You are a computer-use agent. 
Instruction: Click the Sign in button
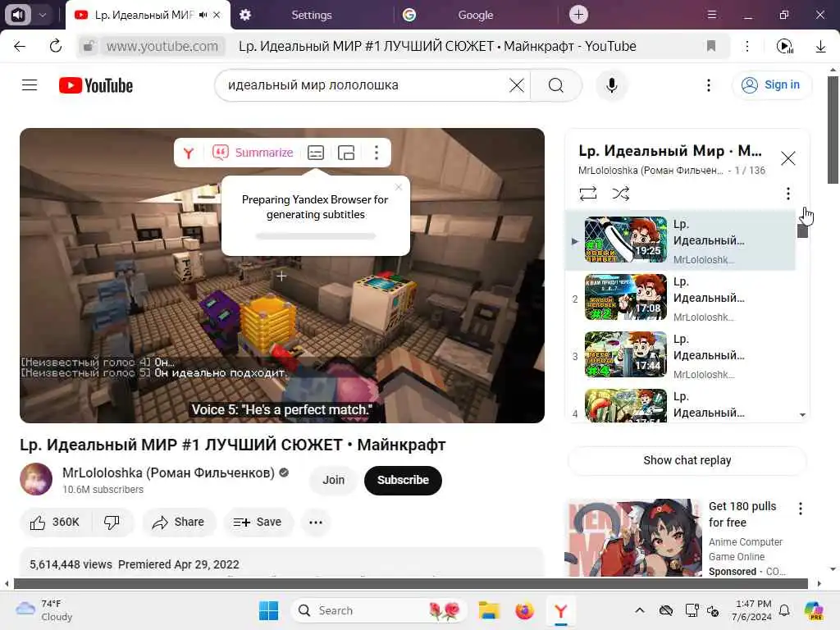pyautogui.click(x=771, y=84)
